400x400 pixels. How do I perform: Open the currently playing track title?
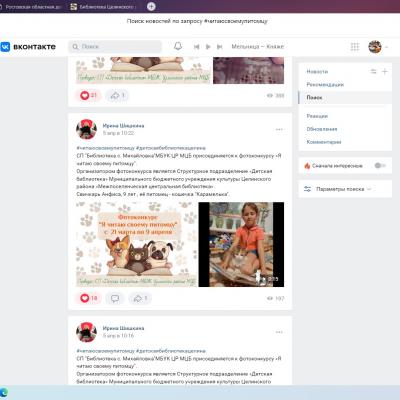[x=257, y=47]
